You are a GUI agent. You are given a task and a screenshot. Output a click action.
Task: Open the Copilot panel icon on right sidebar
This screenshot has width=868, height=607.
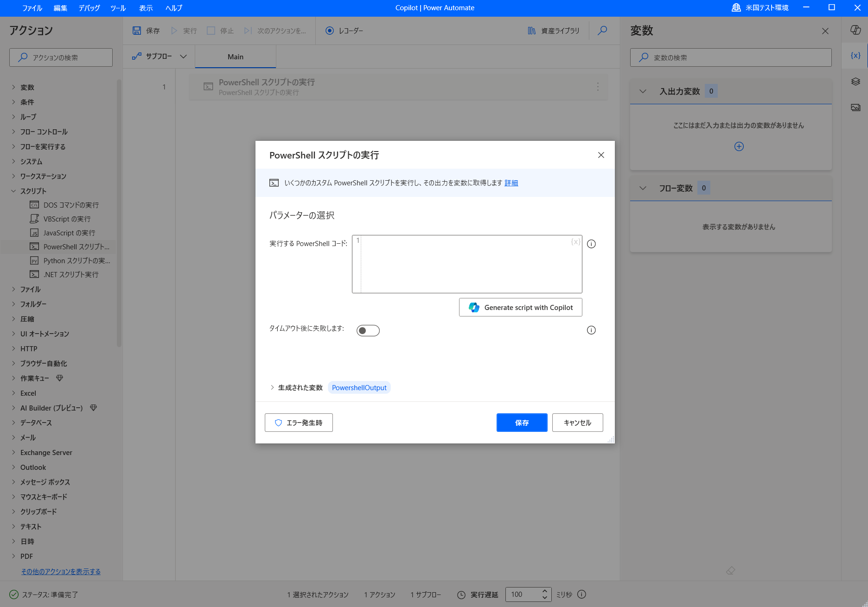click(855, 30)
